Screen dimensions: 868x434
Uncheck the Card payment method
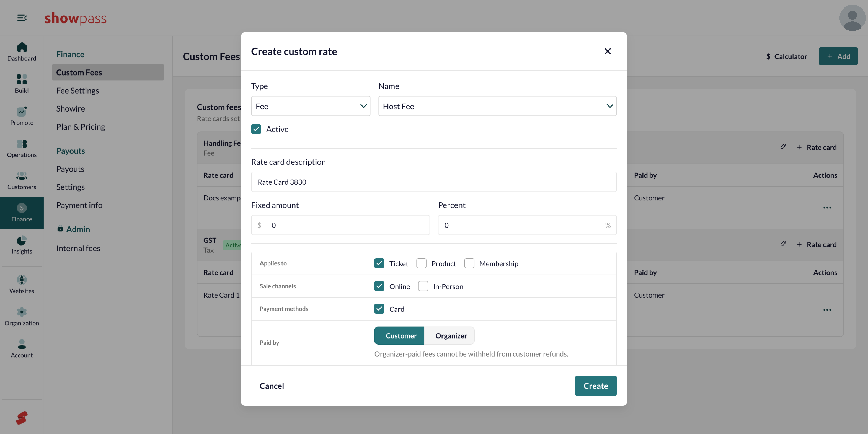click(379, 309)
